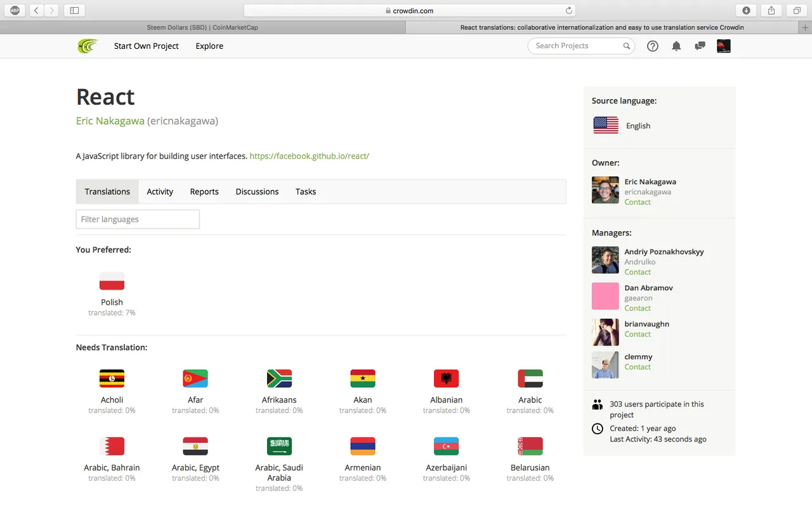Viewport: 812px width, 508px height.
Task: Go back with Safari back arrow
Action: (x=37, y=10)
